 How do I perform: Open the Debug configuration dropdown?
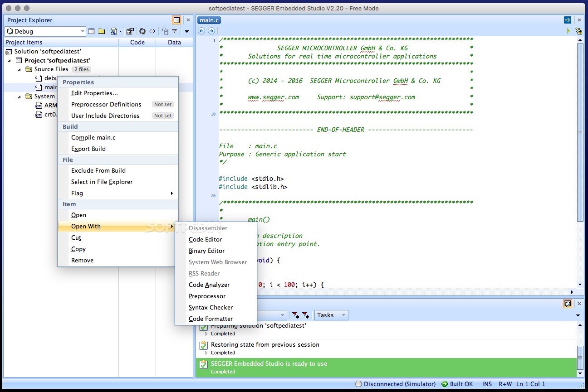point(45,31)
